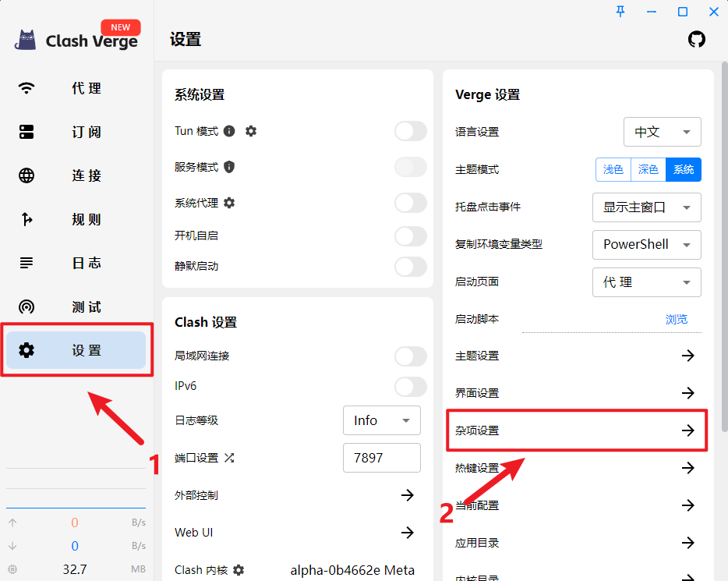
Task: Click the 界面设置 label
Action: click(x=477, y=393)
